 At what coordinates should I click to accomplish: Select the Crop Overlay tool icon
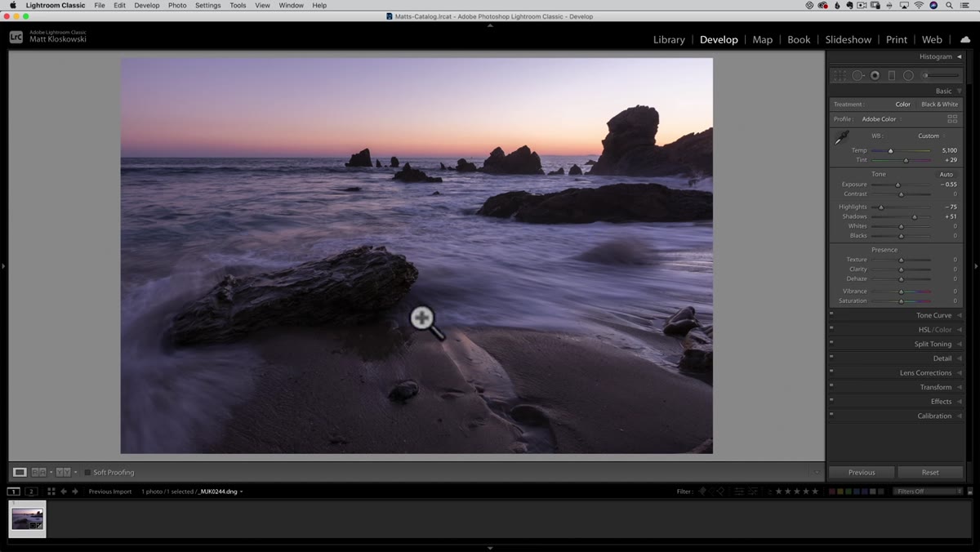pyautogui.click(x=840, y=75)
